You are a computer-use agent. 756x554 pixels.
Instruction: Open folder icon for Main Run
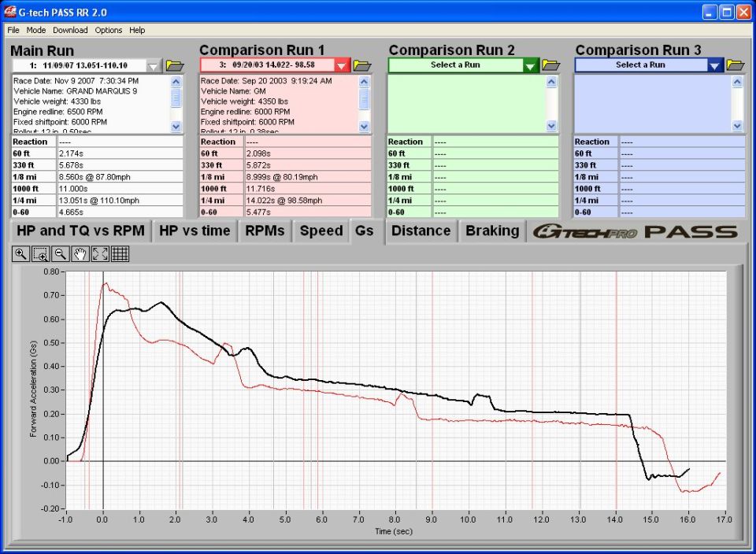[175, 65]
